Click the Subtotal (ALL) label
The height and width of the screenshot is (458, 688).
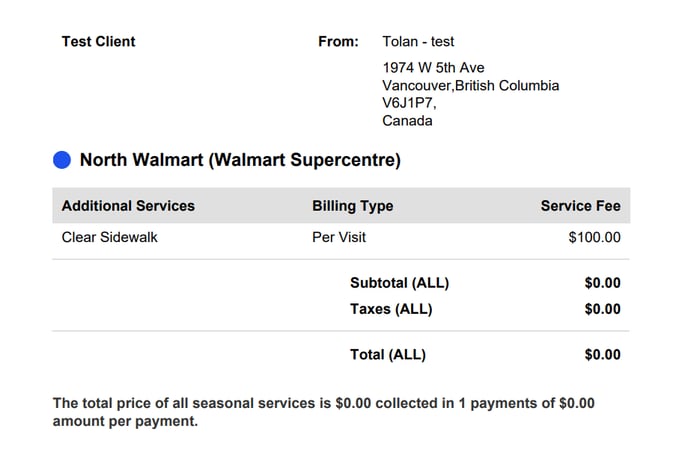pos(400,283)
